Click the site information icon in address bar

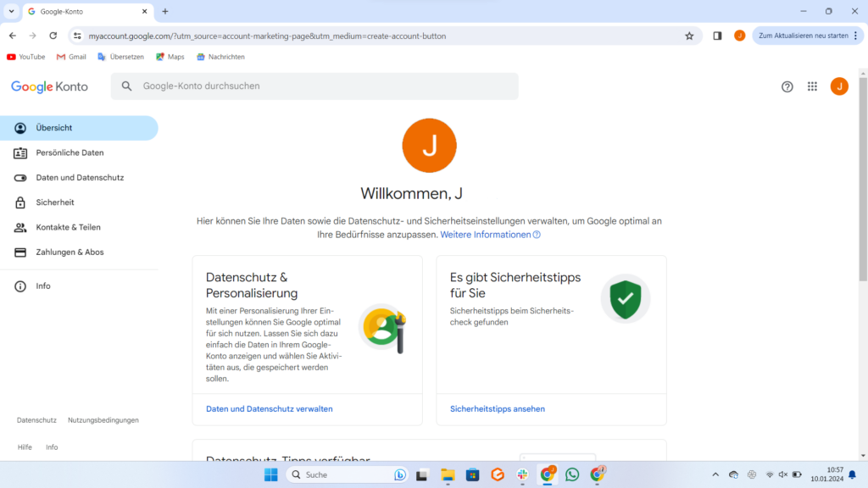tap(77, 36)
